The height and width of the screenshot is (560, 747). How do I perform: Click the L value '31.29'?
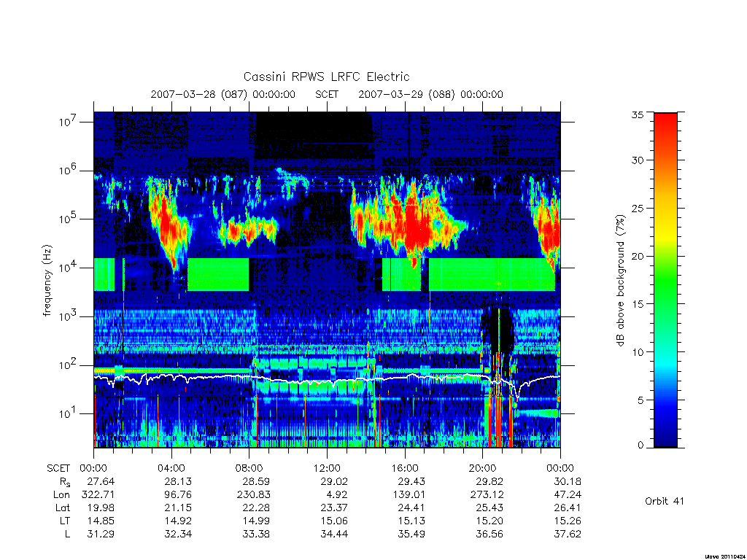[x=101, y=534]
